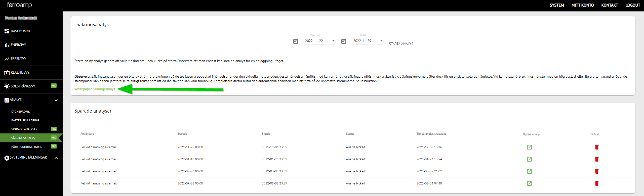Viewport: 644px width, 196px height.
Task: Click 'Tid då analys skapades' column header
Action: click(431, 134)
